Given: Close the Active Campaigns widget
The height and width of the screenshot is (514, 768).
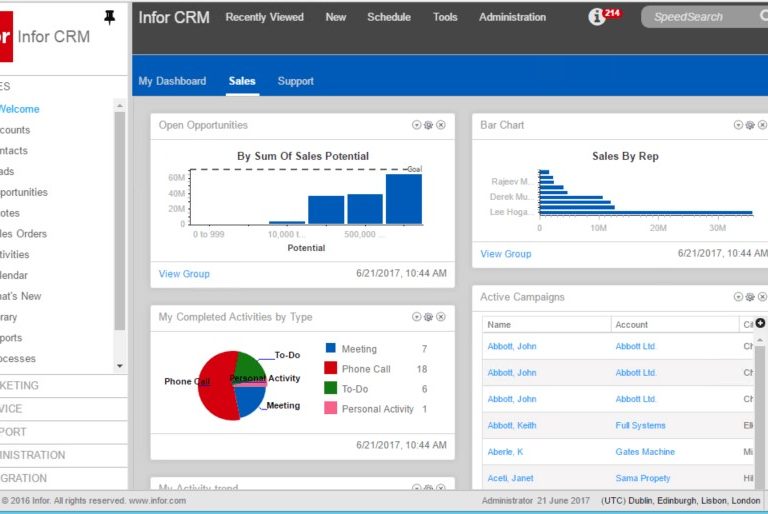Looking at the screenshot, I should click(x=762, y=297).
